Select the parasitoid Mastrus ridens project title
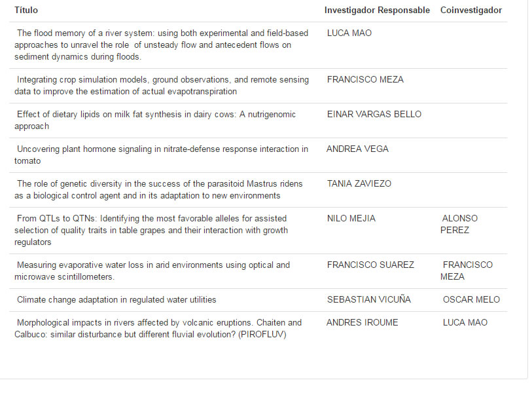The image size is (532, 393). click(x=160, y=189)
